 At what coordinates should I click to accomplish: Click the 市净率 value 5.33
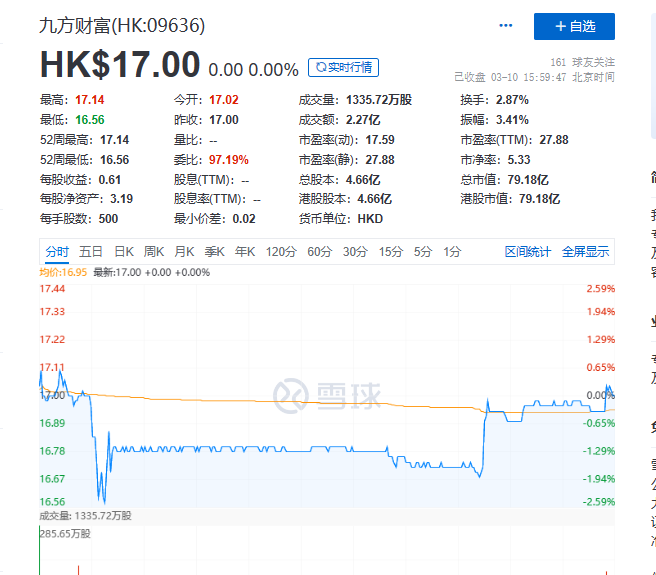[519, 159]
